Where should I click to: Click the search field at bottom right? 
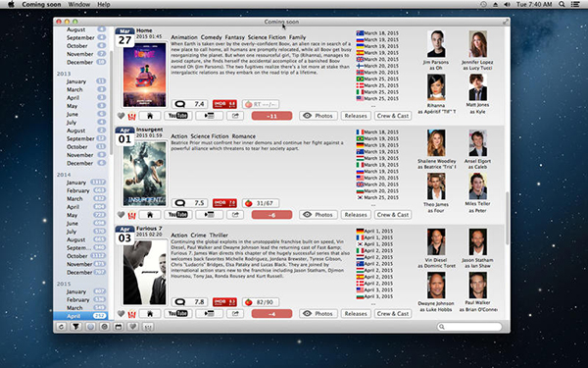coord(469,327)
